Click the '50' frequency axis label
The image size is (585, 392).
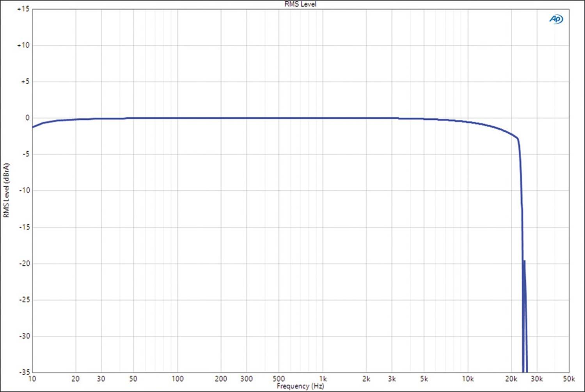point(133,379)
